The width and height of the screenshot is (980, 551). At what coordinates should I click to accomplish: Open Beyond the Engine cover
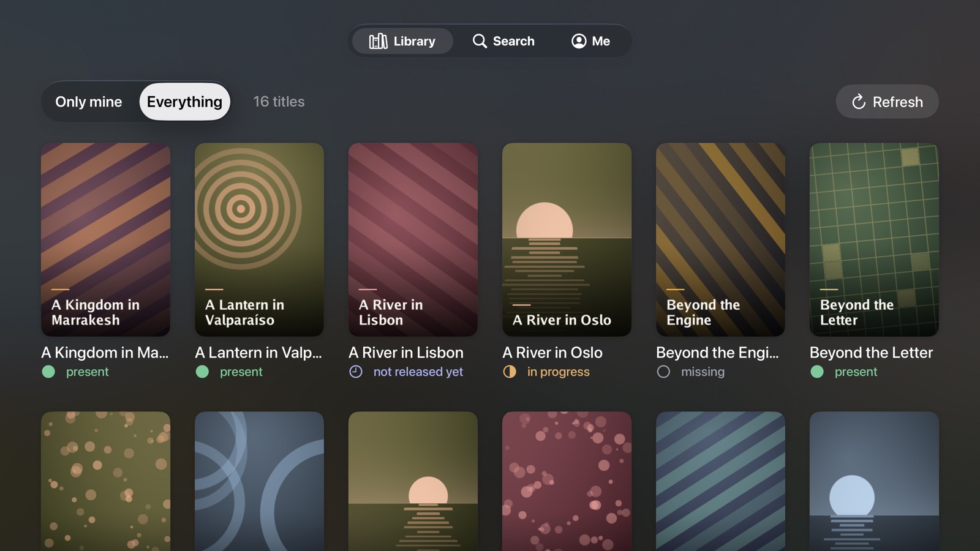720,239
